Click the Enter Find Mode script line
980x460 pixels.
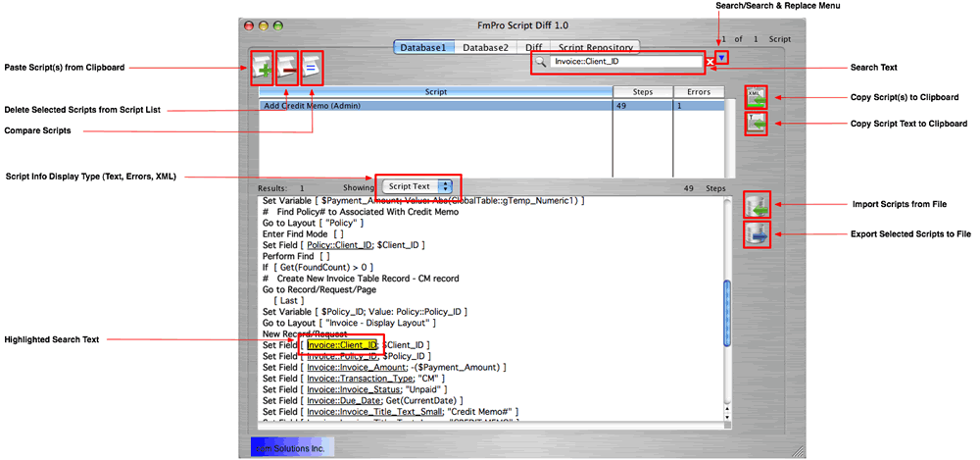coord(303,234)
